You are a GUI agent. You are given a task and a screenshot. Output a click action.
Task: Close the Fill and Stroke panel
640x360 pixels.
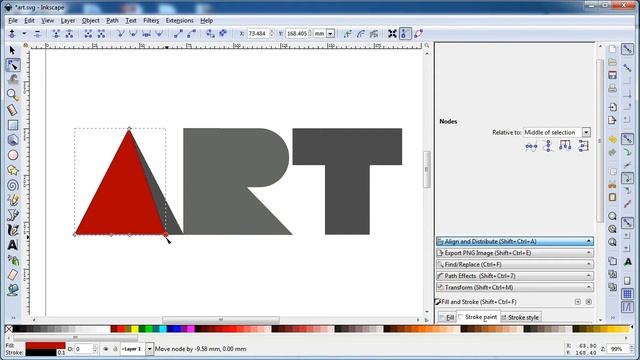[589, 302]
